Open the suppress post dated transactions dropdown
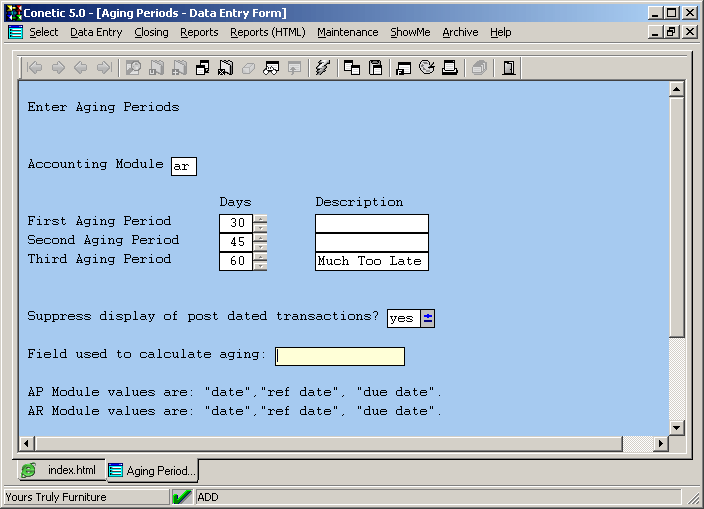The image size is (704, 509). point(428,318)
